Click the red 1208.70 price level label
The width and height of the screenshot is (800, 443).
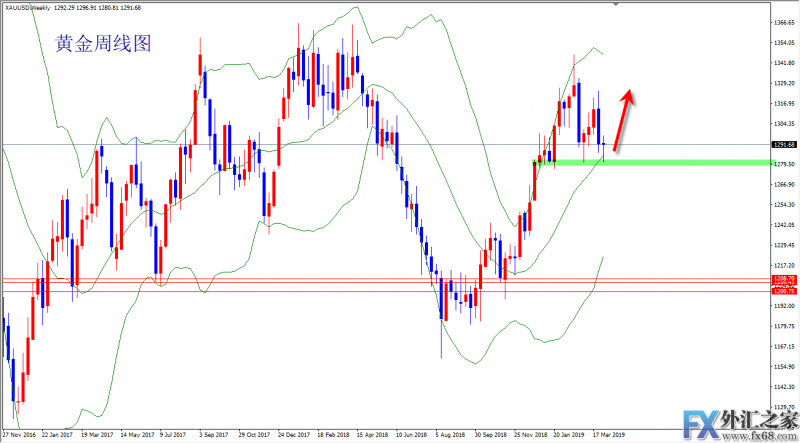point(783,279)
